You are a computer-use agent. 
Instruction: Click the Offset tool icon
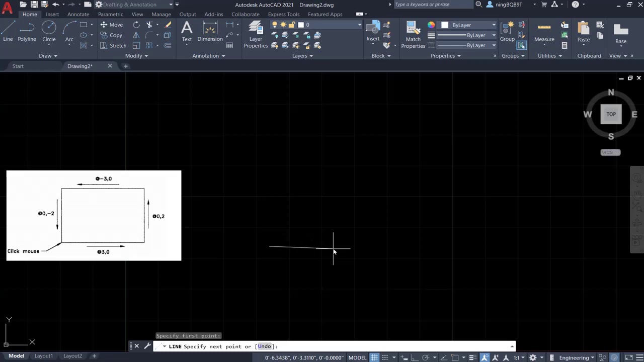(x=168, y=46)
